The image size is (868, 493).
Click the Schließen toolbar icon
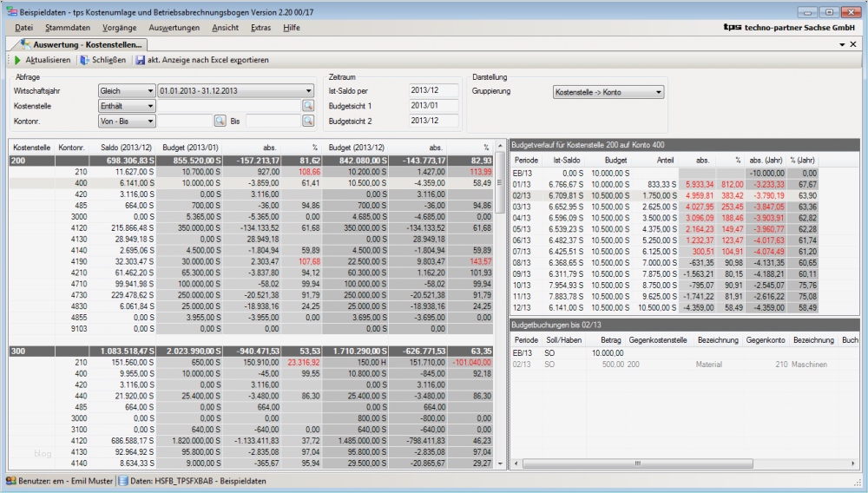click(84, 60)
